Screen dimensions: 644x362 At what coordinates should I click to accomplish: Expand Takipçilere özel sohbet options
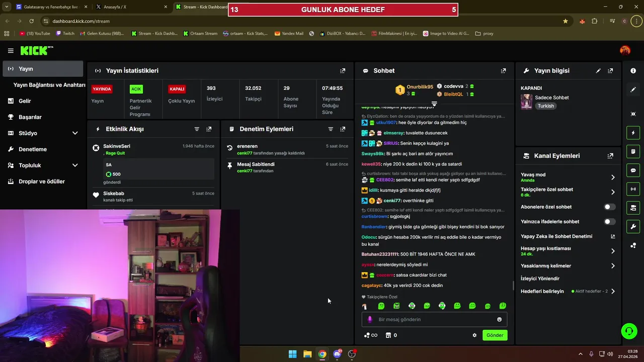[x=613, y=192]
